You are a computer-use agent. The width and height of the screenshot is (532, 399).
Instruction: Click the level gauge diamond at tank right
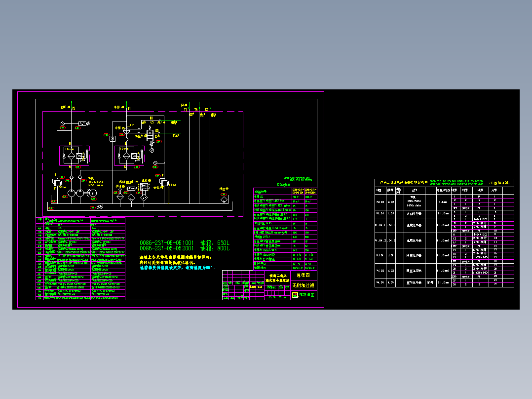pyautogui.click(x=224, y=199)
